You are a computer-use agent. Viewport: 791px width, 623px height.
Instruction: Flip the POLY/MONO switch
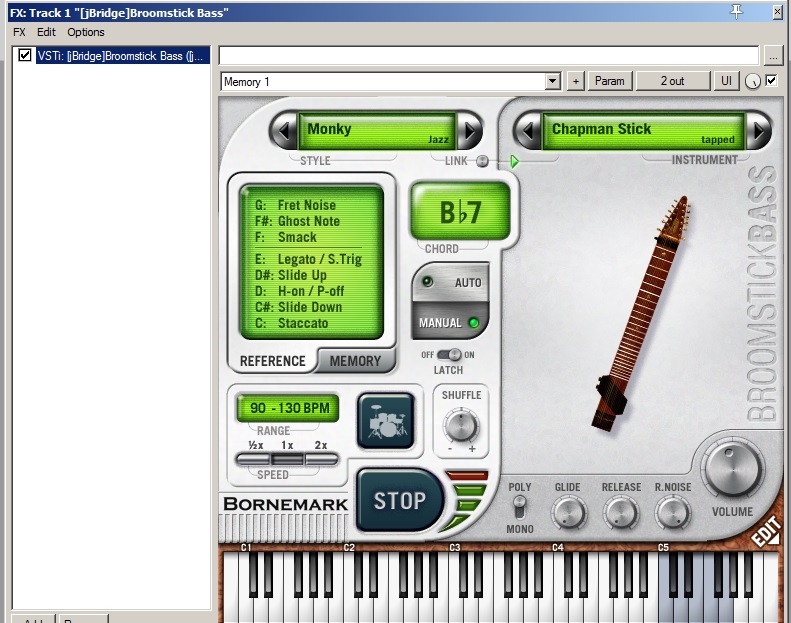coord(519,507)
